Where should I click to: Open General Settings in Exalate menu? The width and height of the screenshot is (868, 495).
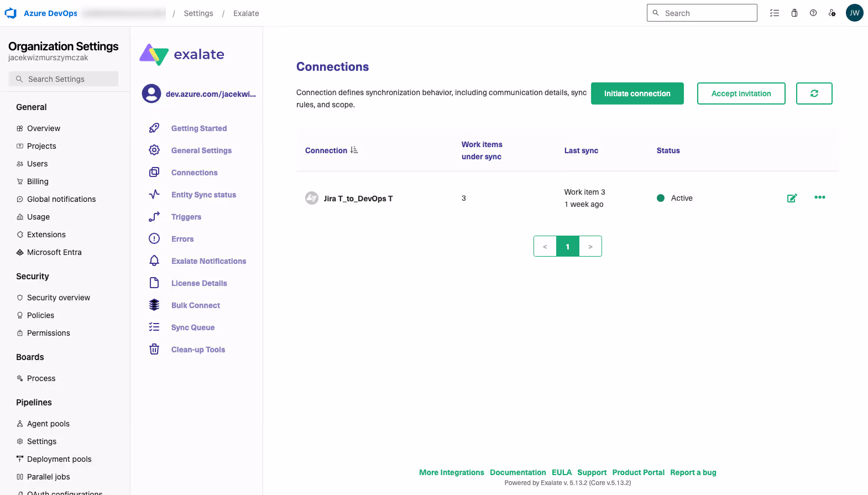point(201,150)
